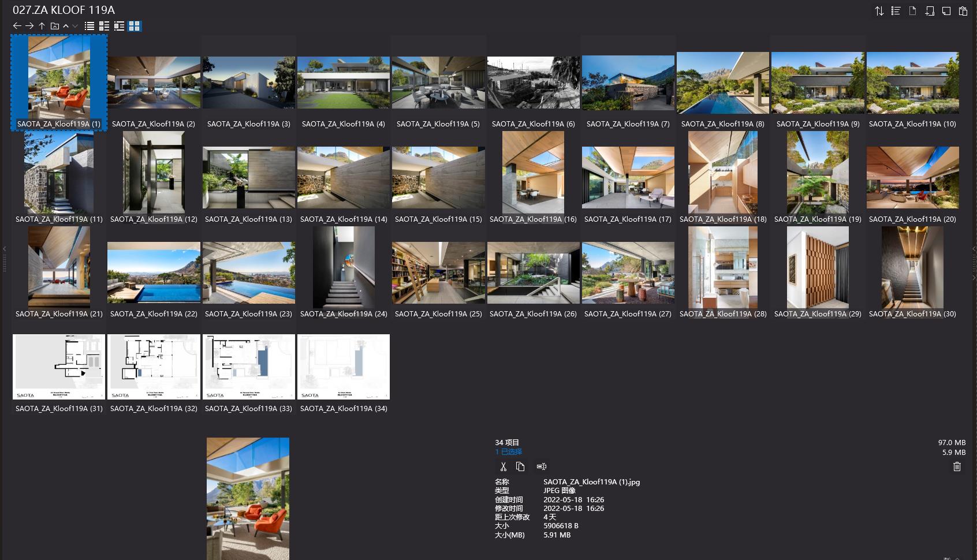The height and width of the screenshot is (560, 977).
Task: Copy the selected SAOTA image
Action: pyautogui.click(x=521, y=466)
